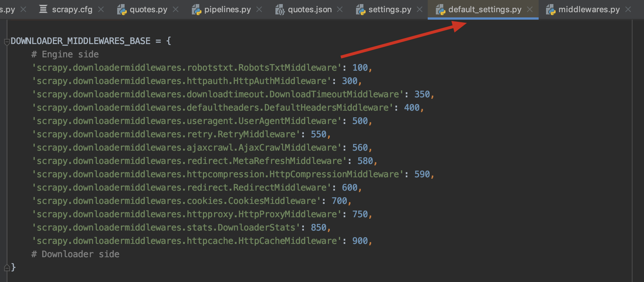The width and height of the screenshot is (644, 282).
Task: Click the settings.py Python file icon
Action: [360, 10]
